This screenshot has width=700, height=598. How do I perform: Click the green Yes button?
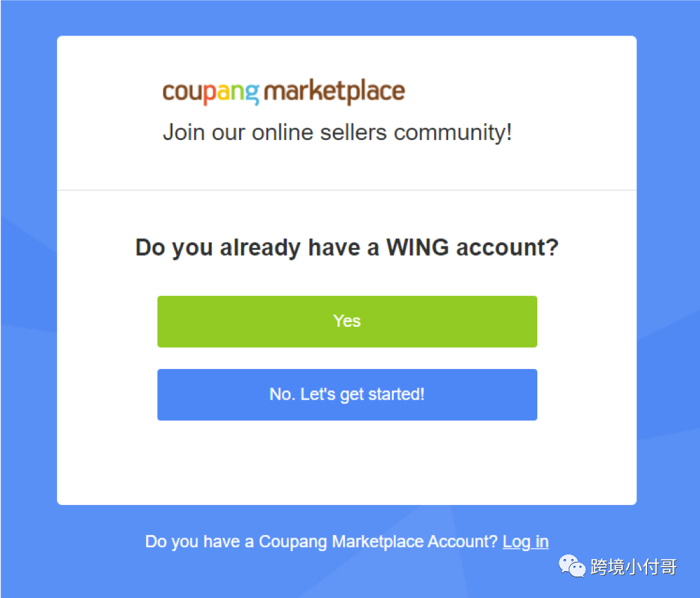click(347, 321)
